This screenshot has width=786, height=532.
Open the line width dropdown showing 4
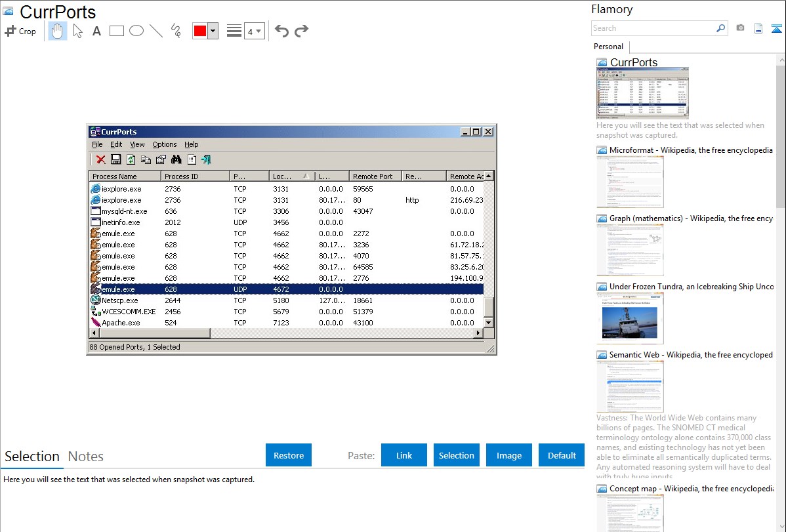254,31
